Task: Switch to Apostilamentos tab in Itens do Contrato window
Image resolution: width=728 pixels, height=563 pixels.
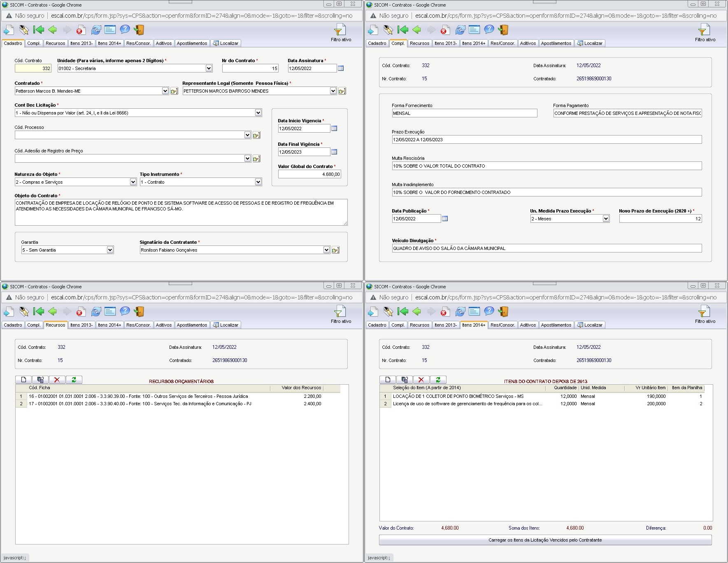Action: coord(556,325)
